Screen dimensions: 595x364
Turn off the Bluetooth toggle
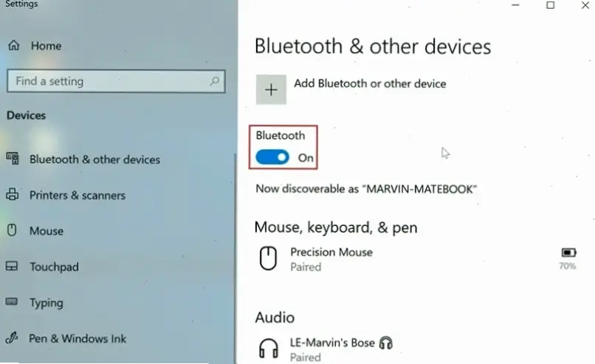click(272, 157)
